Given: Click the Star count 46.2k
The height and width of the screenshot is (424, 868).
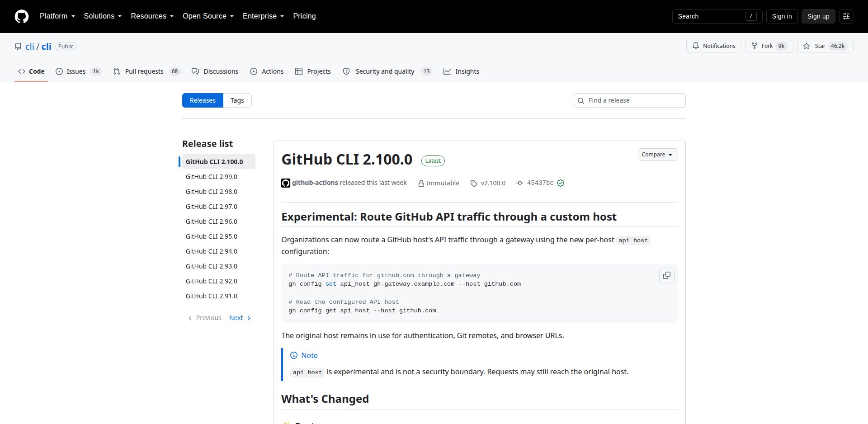Looking at the screenshot, I should [x=837, y=46].
